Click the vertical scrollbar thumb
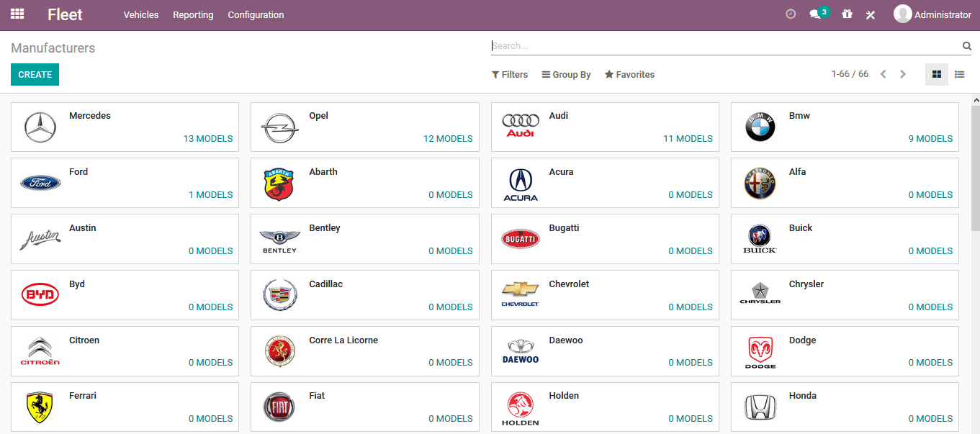 pyautogui.click(x=976, y=167)
